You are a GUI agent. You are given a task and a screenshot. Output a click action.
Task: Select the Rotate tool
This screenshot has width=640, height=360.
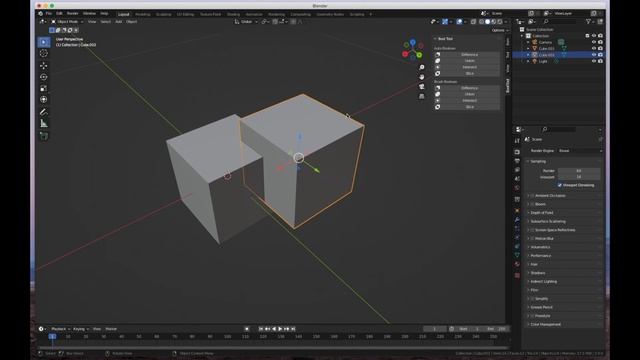tap(44, 77)
